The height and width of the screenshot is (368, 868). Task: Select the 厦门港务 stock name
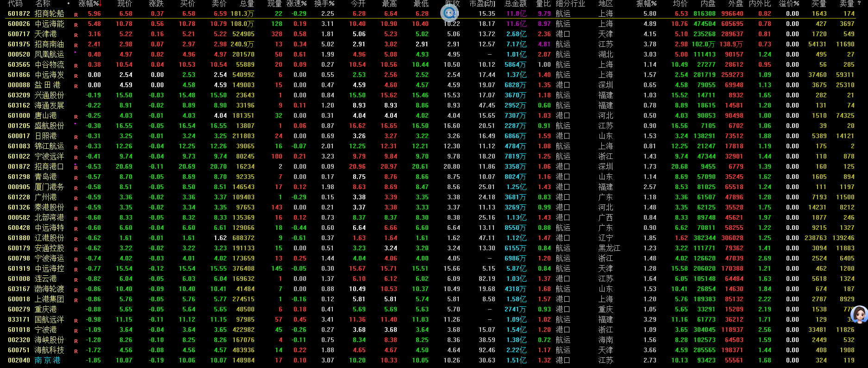(50, 187)
